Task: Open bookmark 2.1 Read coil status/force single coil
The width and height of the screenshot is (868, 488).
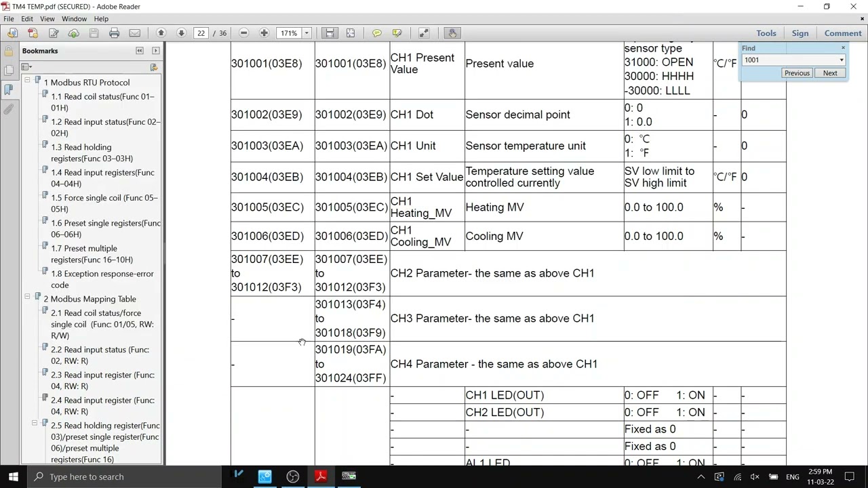Action: (102, 324)
